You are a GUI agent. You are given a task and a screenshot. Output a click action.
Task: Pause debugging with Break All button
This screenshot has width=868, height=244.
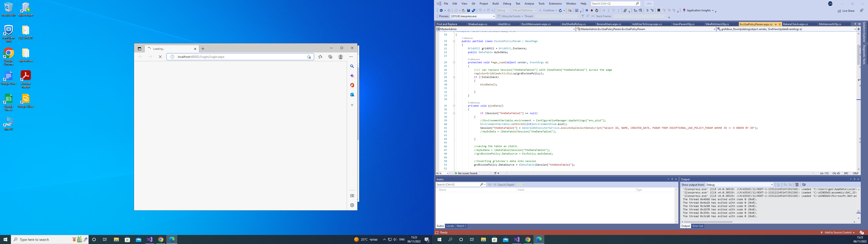point(587,10)
